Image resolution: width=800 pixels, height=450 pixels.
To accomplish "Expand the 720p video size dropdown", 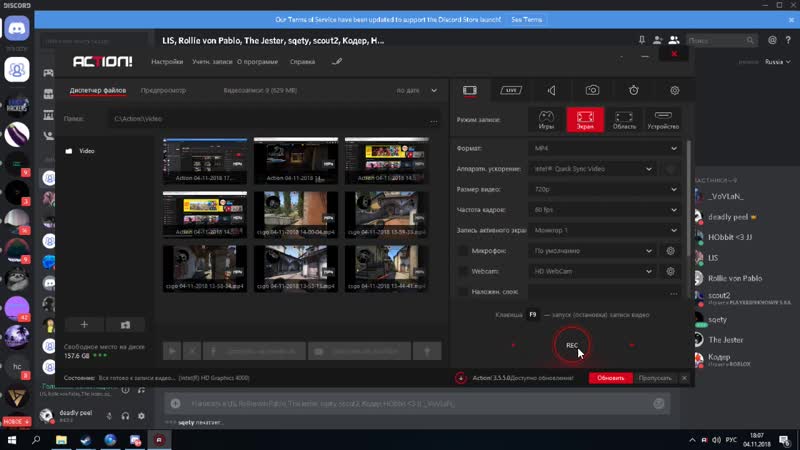I will tap(605, 189).
